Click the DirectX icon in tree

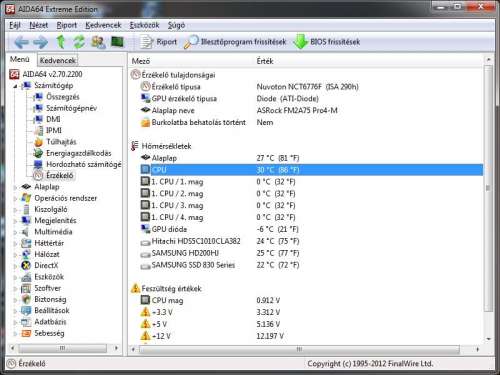[x=26, y=265]
